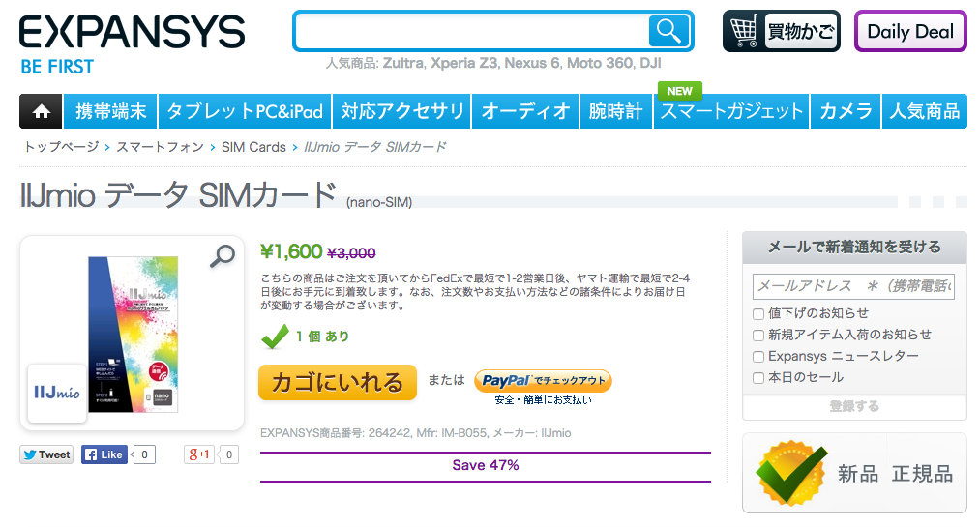This screenshot has width=980, height=527.
Task: Click スマートフォン breadcrumb link
Action: (x=160, y=147)
